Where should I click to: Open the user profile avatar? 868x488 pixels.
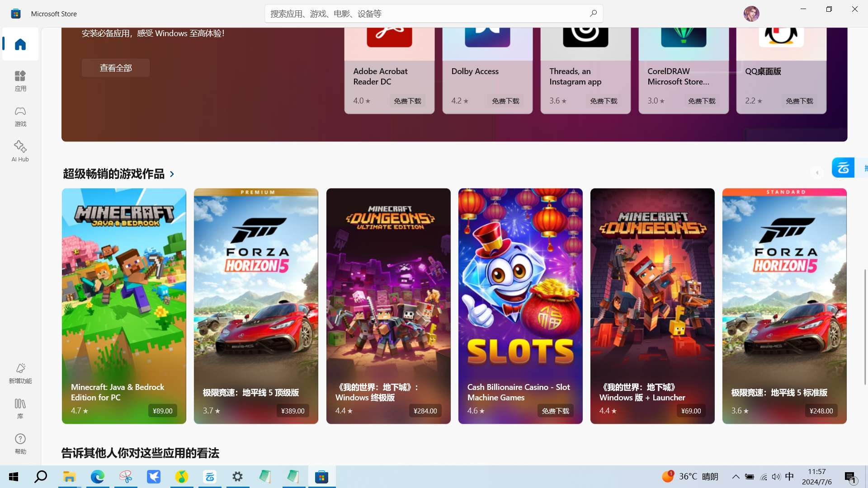pyautogui.click(x=751, y=14)
